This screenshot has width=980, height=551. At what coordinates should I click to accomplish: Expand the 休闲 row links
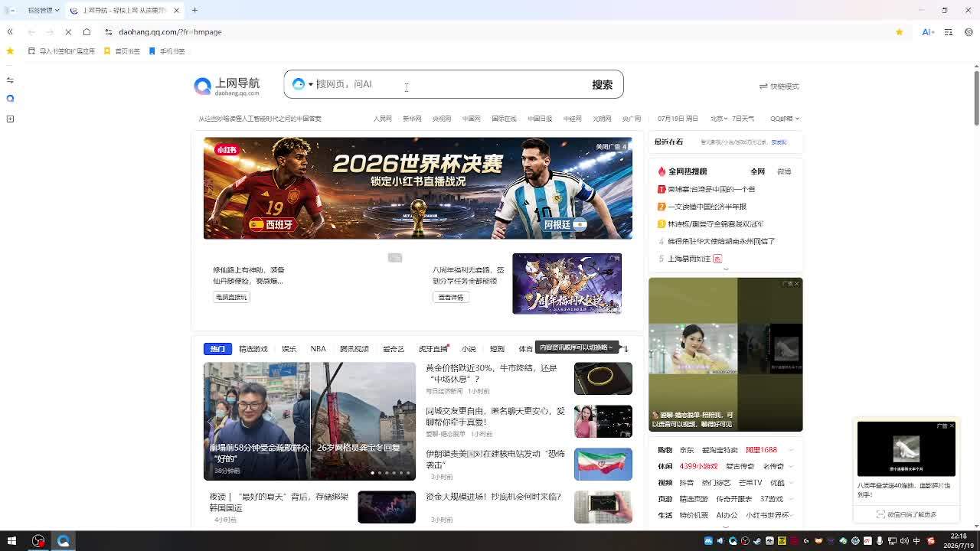pos(791,466)
